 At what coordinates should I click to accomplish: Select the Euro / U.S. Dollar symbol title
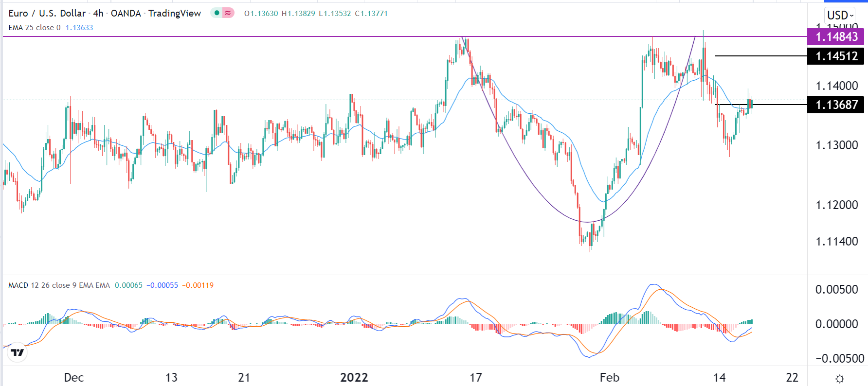[x=47, y=13]
